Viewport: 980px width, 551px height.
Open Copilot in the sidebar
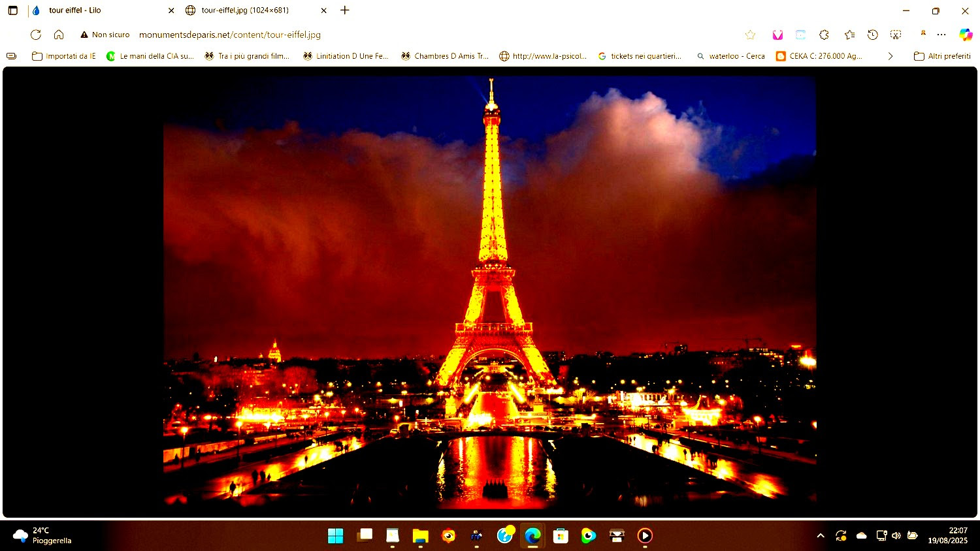(965, 35)
